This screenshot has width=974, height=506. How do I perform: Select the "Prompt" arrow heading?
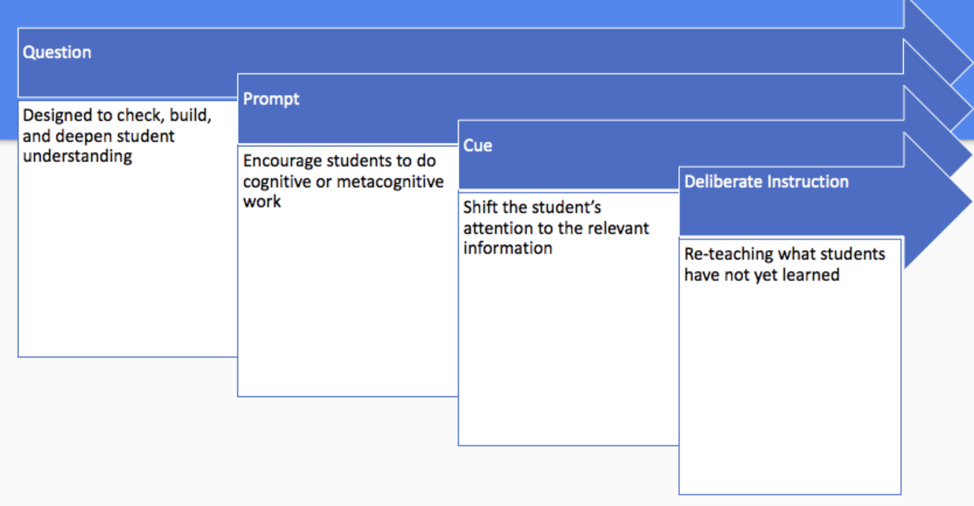pyautogui.click(x=271, y=99)
